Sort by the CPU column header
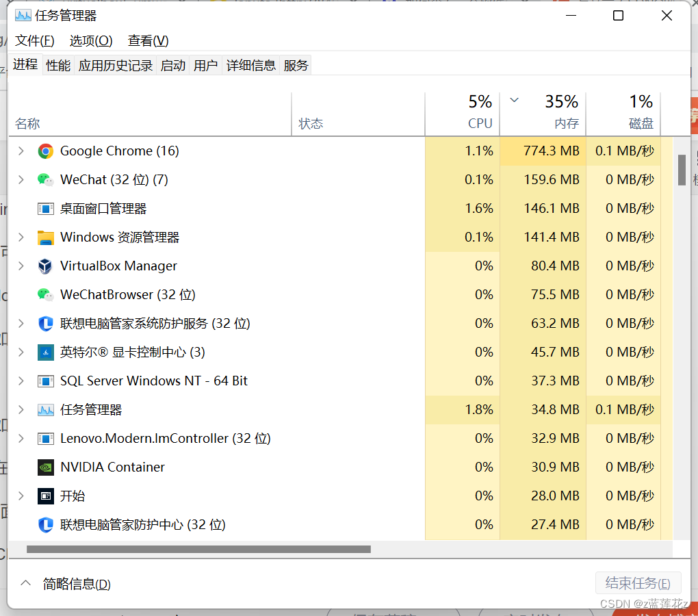Screen dimensions: 698x616 [463, 114]
